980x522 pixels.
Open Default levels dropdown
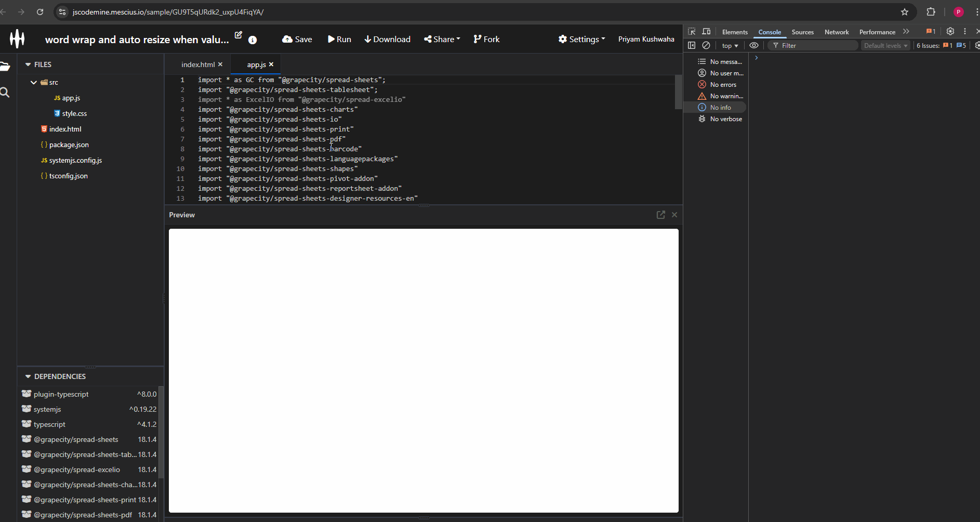pyautogui.click(x=885, y=46)
